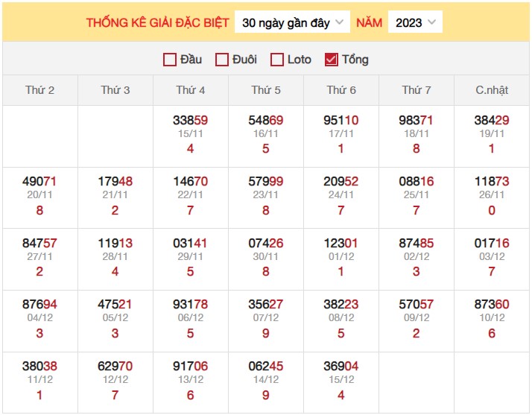Image resolution: width=532 pixels, height=415 pixels.
Task: Check the Loto filter box
Action: point(277,60)
